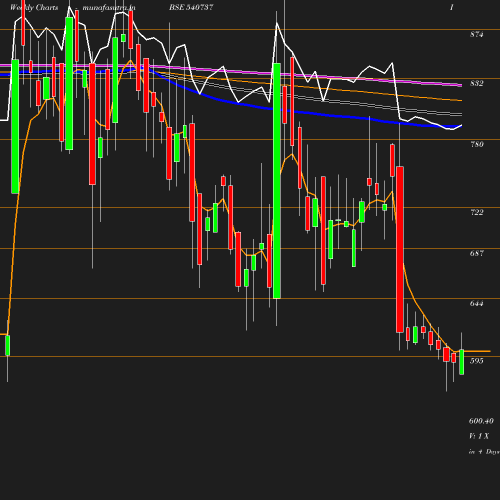Select the 595 price axis label
This screenshot has width=500, height=500.
476,361
